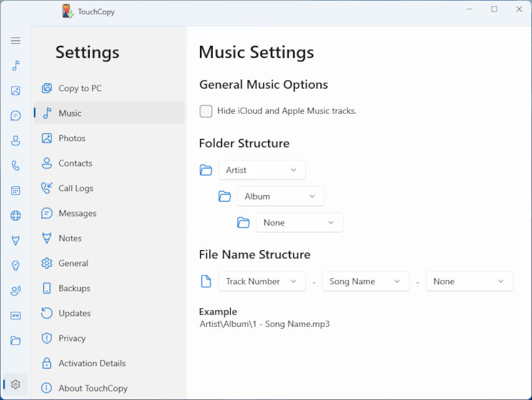
Task: Open Call Logs phone icon in rail
Action: click(15, 166)
